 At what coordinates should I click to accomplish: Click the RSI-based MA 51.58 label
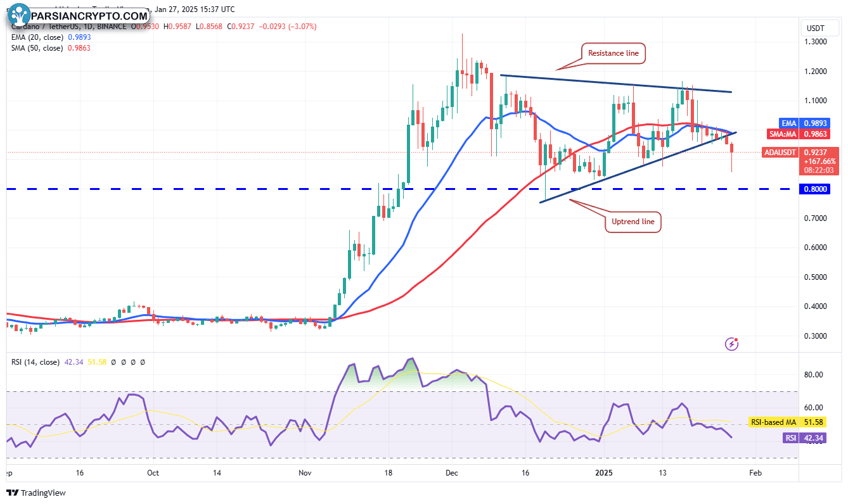click(789, 422)
